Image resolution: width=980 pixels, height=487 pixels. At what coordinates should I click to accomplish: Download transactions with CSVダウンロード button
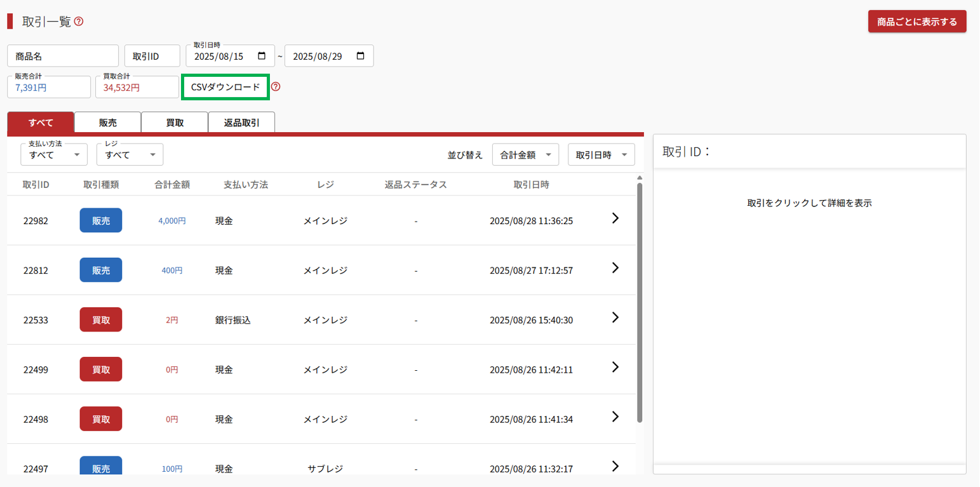tap(225, 87)
